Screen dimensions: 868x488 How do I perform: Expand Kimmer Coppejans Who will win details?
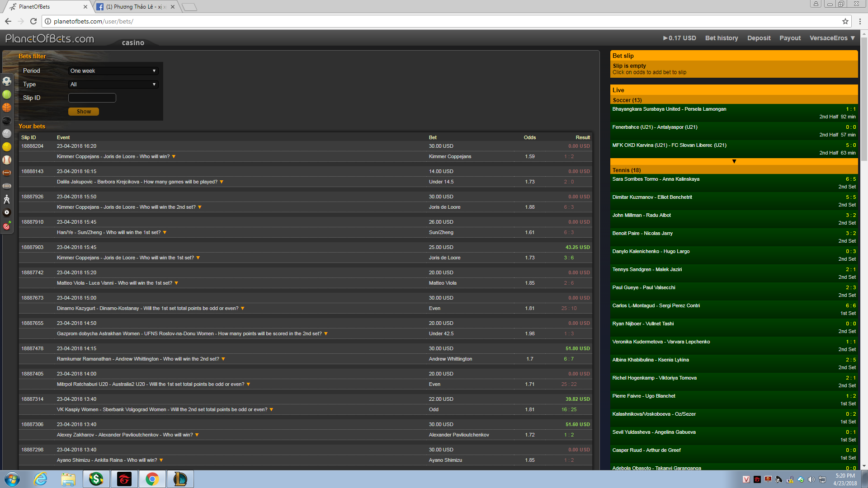click(x=174, y=157)
